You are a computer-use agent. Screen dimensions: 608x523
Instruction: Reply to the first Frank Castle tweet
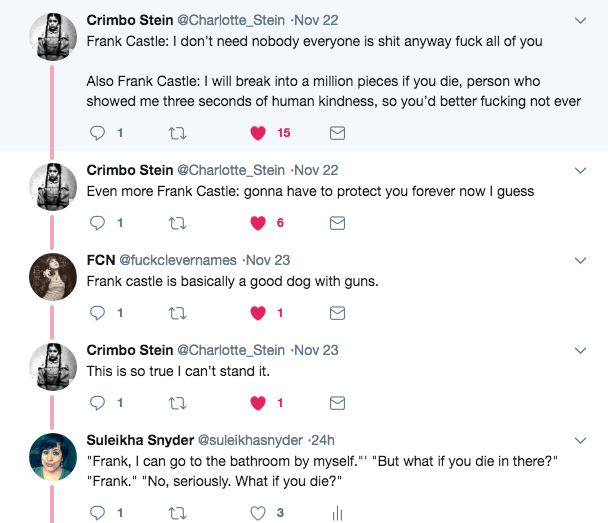click(98, 133)
